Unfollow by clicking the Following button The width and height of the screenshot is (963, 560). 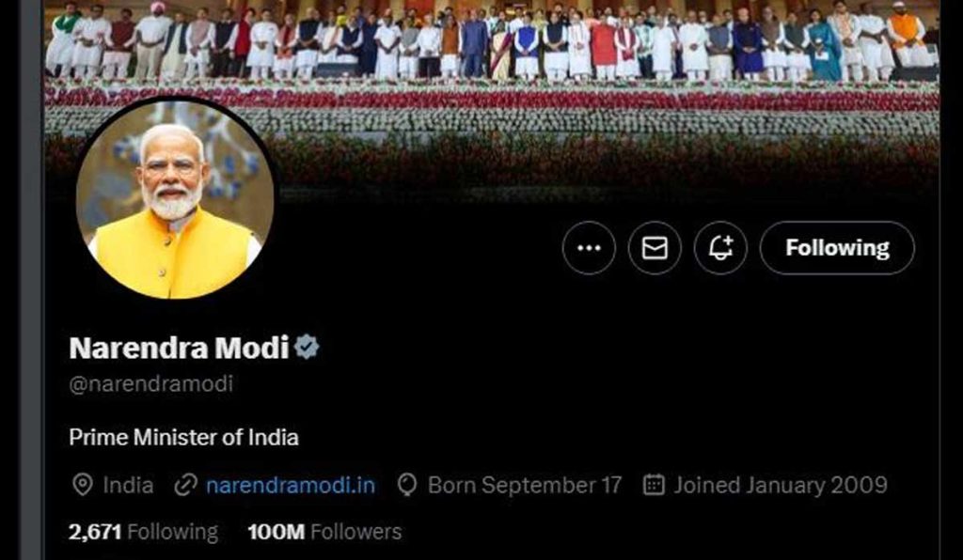coord(836,247)
